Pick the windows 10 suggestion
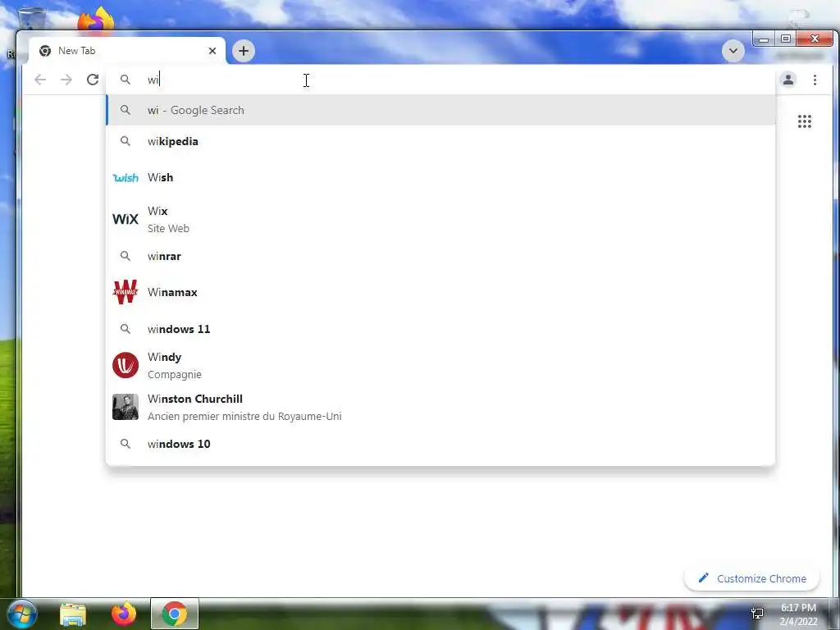840x630 pixels. tap(441, 444)
